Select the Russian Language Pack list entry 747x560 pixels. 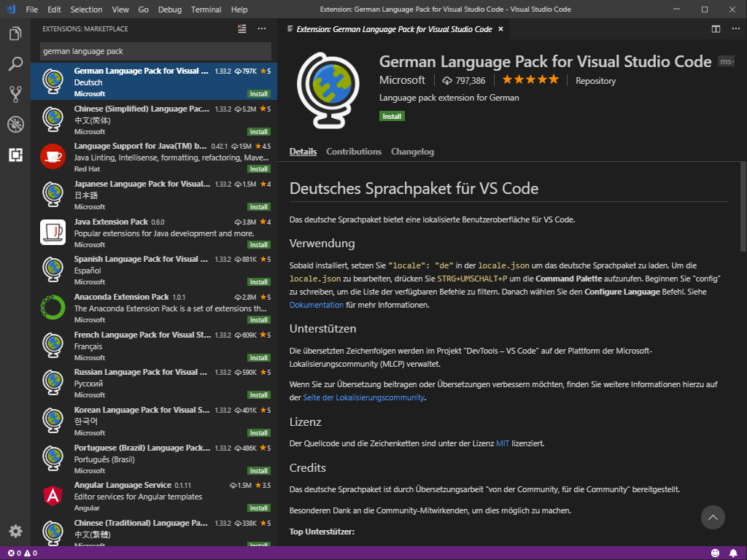154,384
